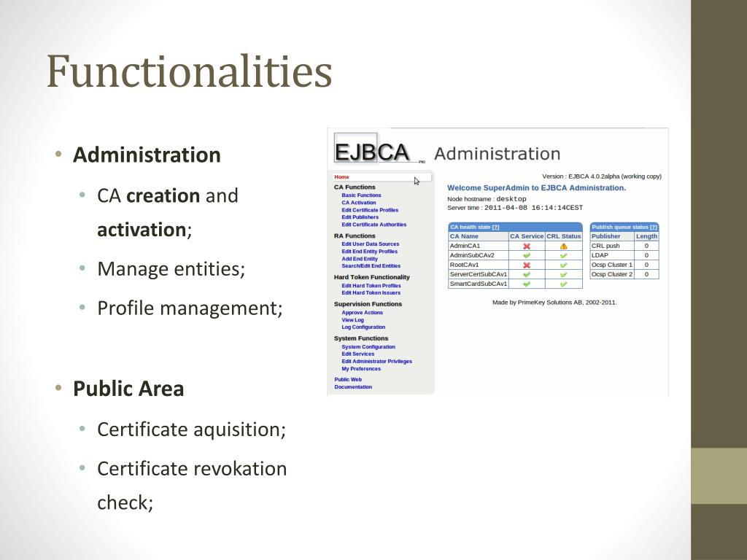Click the red cross CA Service icon for AdminCA1

point(527,246)
